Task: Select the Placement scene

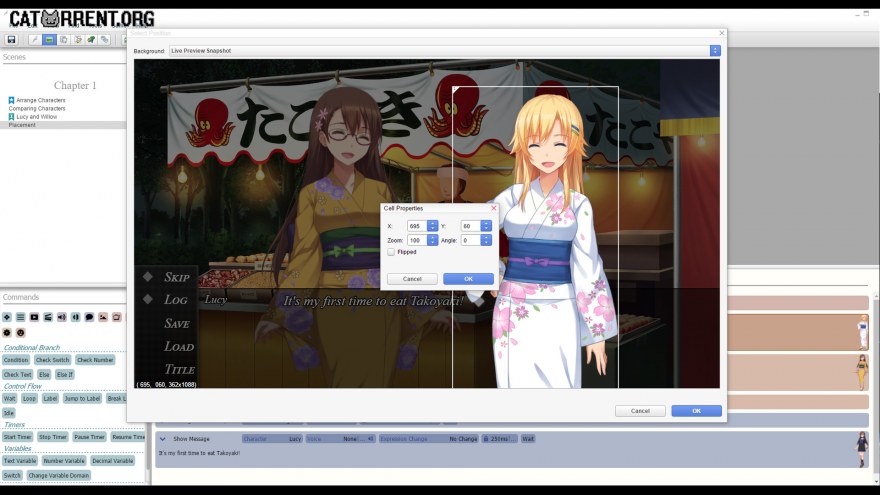Action: tap(63, 125)
